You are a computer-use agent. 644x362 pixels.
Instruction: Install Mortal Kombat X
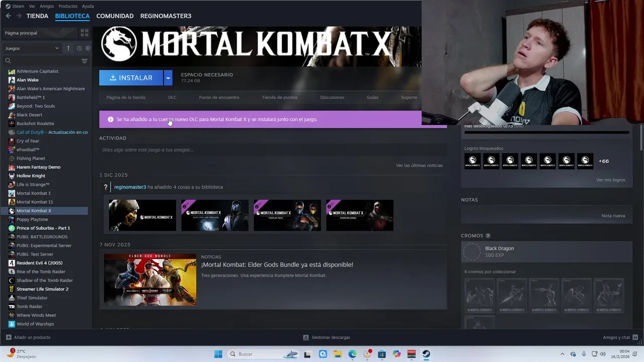131,78
